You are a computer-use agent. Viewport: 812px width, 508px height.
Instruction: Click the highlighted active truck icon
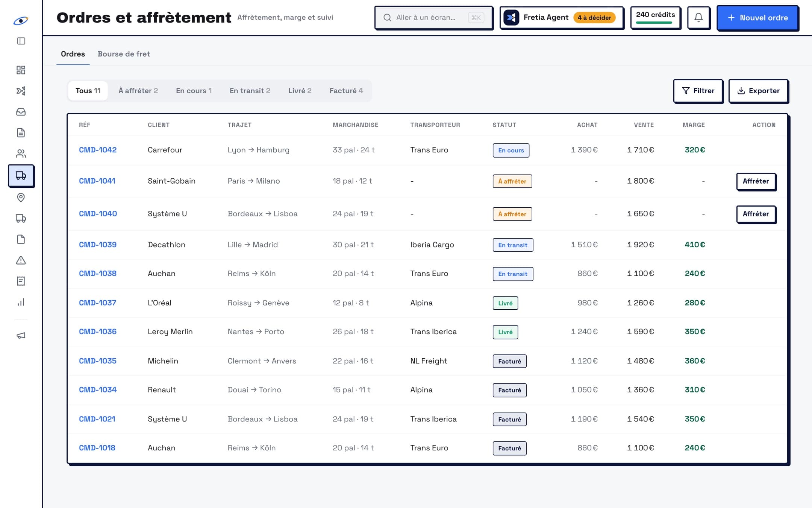coord(21,175)
